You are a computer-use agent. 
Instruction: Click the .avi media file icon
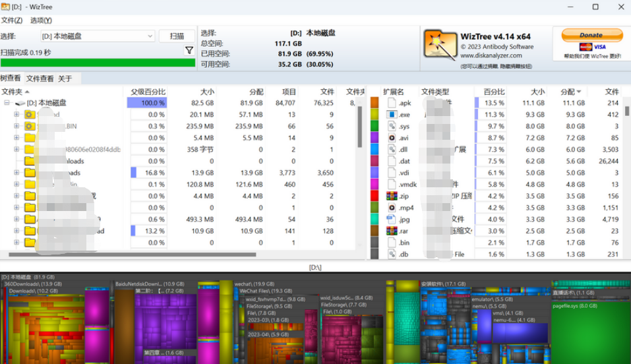coord(392,138)
